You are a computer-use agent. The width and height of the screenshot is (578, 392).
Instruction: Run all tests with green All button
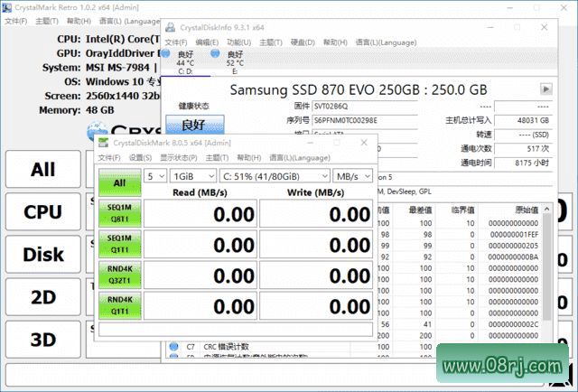click(x=120, y=183)
